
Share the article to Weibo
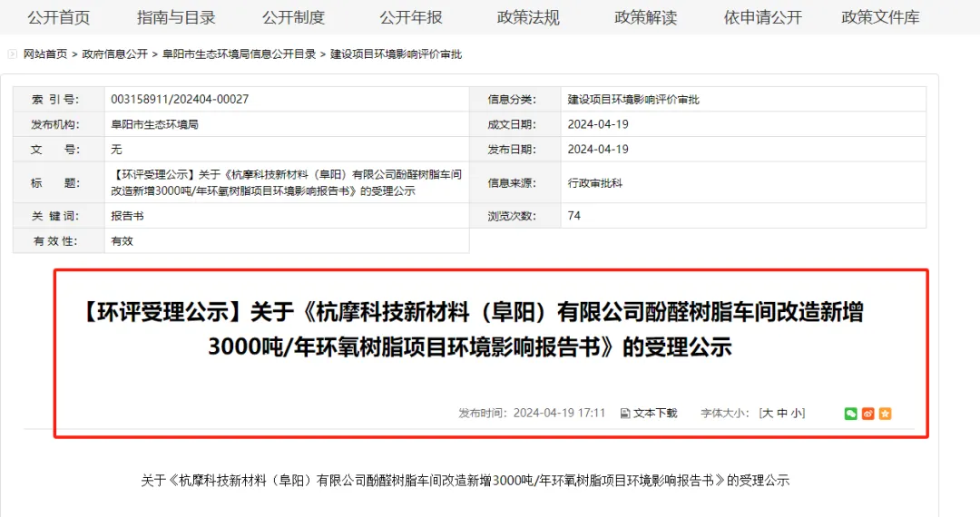(867, 414)
